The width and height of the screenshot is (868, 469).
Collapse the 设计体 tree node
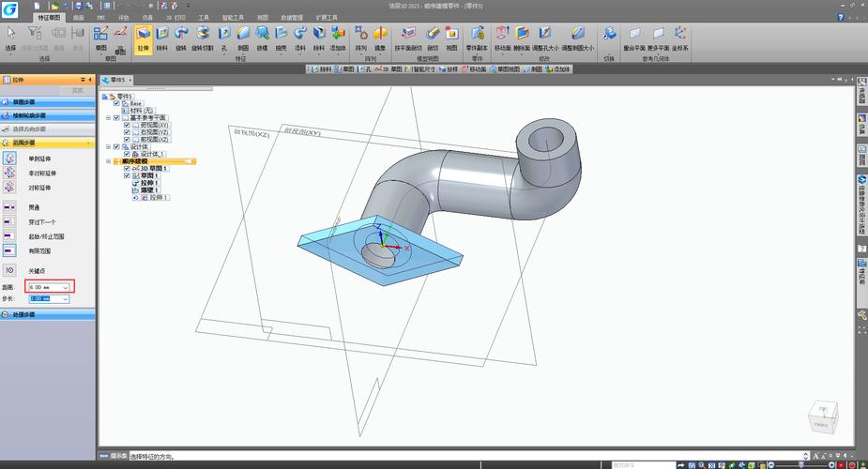(x=109, y=146)
